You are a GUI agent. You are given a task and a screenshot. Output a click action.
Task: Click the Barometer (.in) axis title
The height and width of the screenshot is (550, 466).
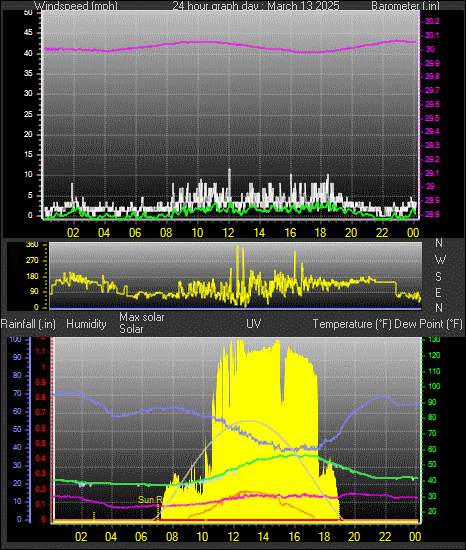point(405,6)
